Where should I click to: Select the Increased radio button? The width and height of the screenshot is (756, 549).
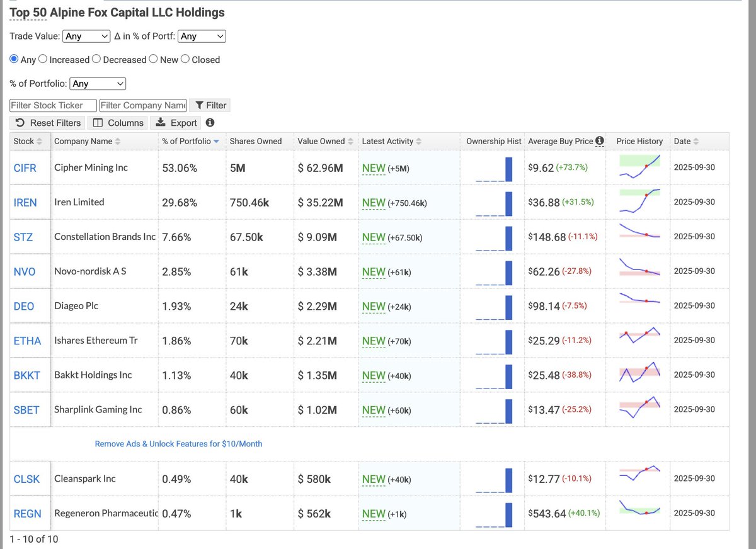[43, 59]
